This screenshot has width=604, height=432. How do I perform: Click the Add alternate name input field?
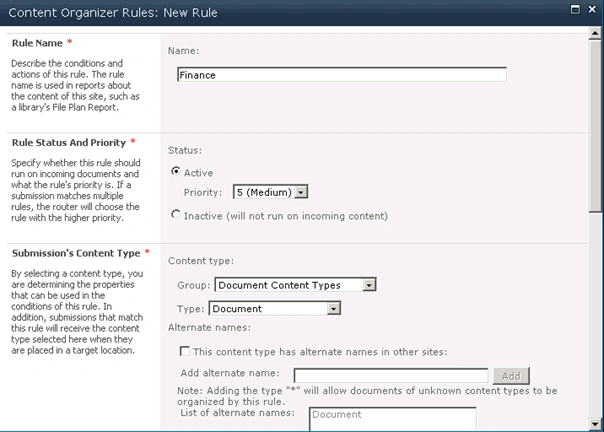[x=391, y=375]
